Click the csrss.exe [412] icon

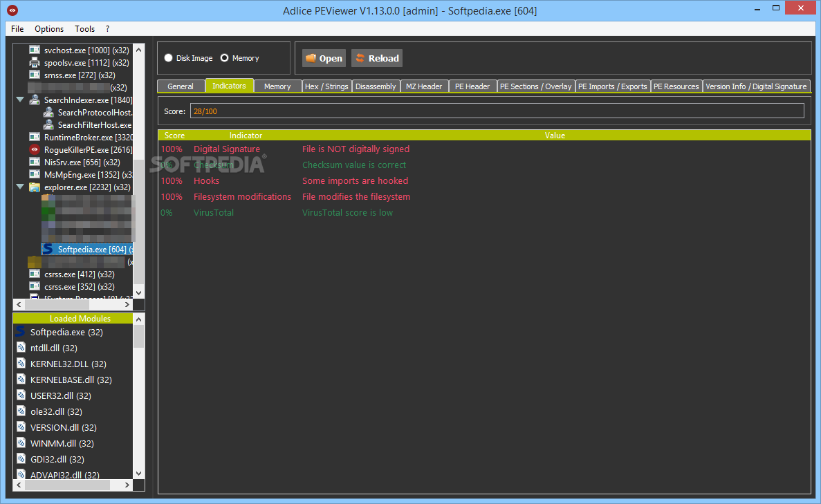point(35,274)
